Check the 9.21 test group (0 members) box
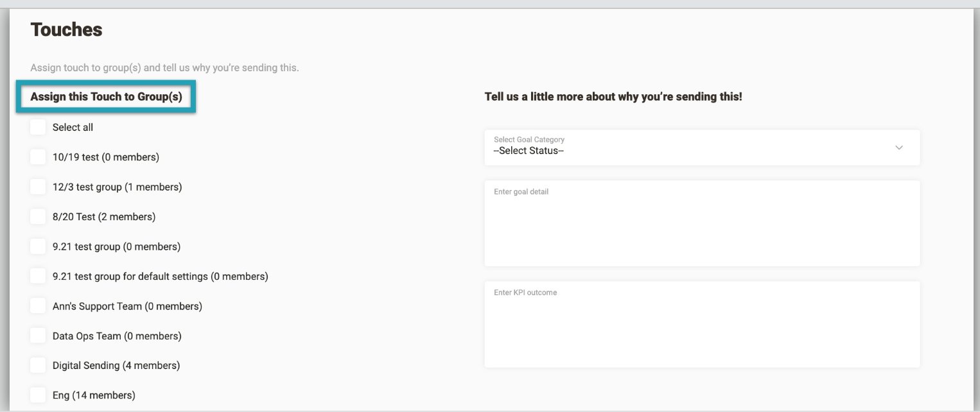Screen dimensions: 980x412 [x=38, y=246]
